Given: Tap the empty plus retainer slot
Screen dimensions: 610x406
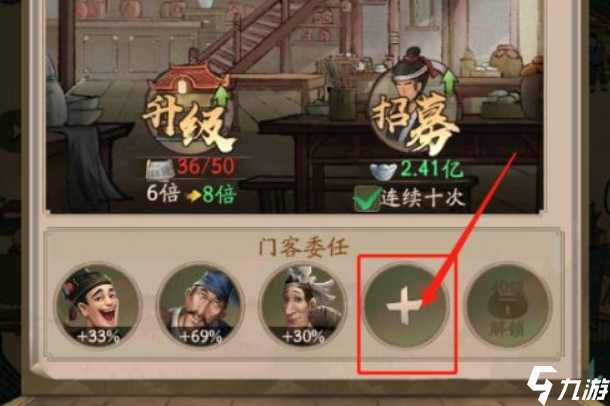Looking at the screenshot, I should click(x=405, y=306).
